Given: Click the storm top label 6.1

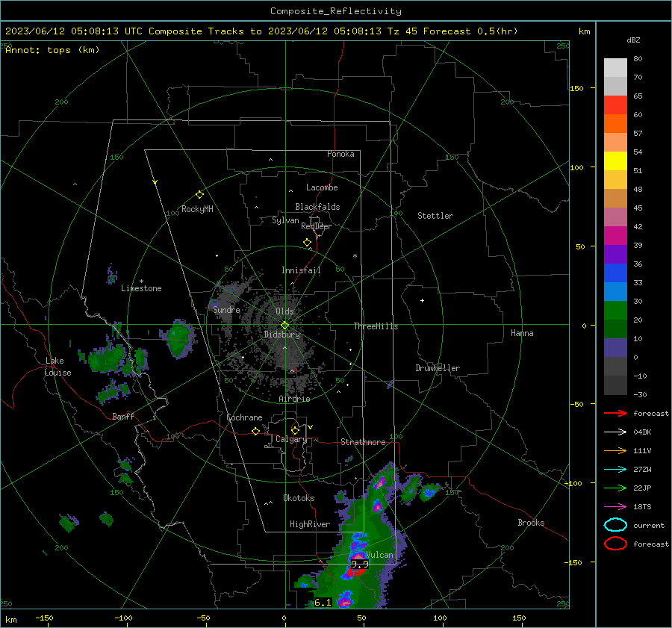Looking at the screenshot, I should [x=323, y=603].
